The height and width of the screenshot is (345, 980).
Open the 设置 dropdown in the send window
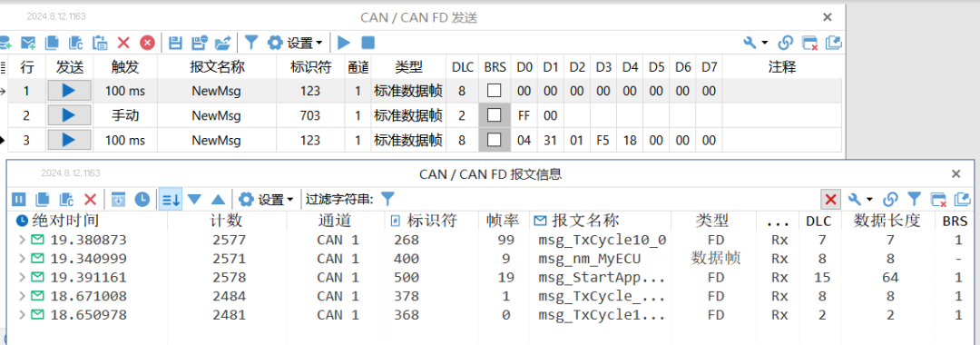(x=296, y=43)
